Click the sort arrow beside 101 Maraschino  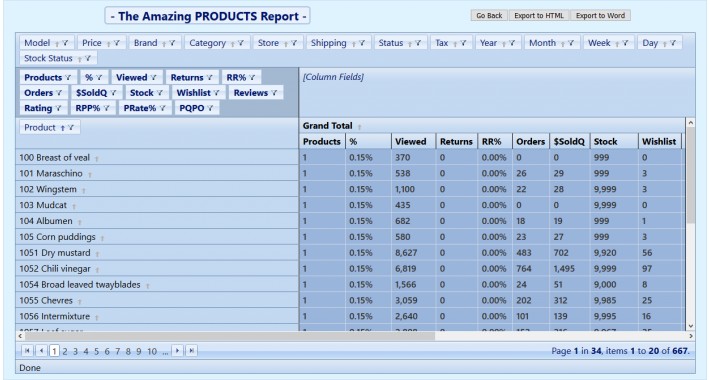pos(90,174)
